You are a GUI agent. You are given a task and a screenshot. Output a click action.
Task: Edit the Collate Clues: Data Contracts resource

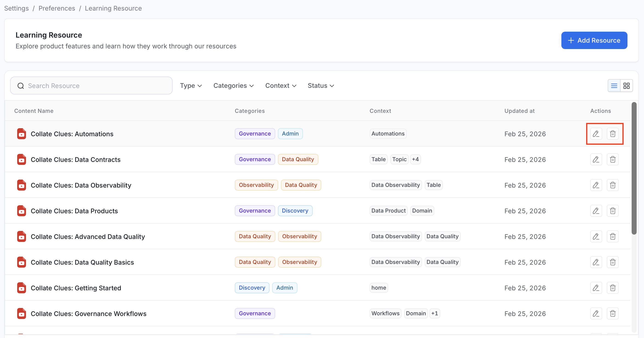click(x=596, y=159)
